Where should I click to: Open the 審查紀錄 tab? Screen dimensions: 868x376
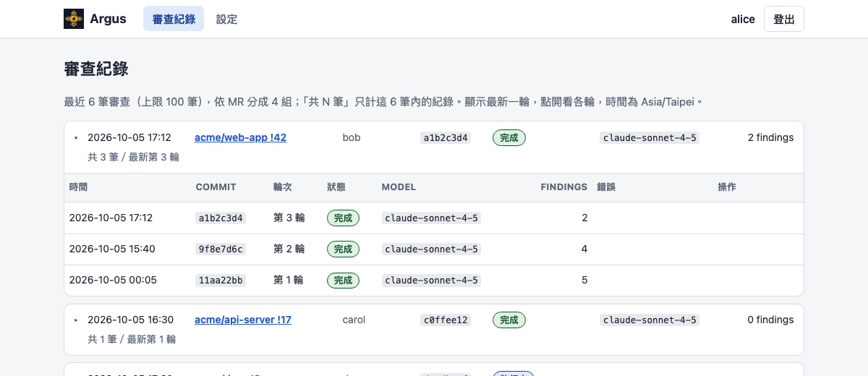(174, 19)
